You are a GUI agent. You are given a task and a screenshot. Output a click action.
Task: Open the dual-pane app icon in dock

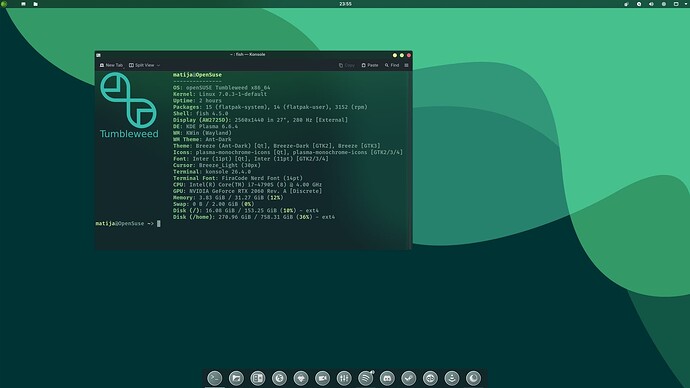(258, 378)
